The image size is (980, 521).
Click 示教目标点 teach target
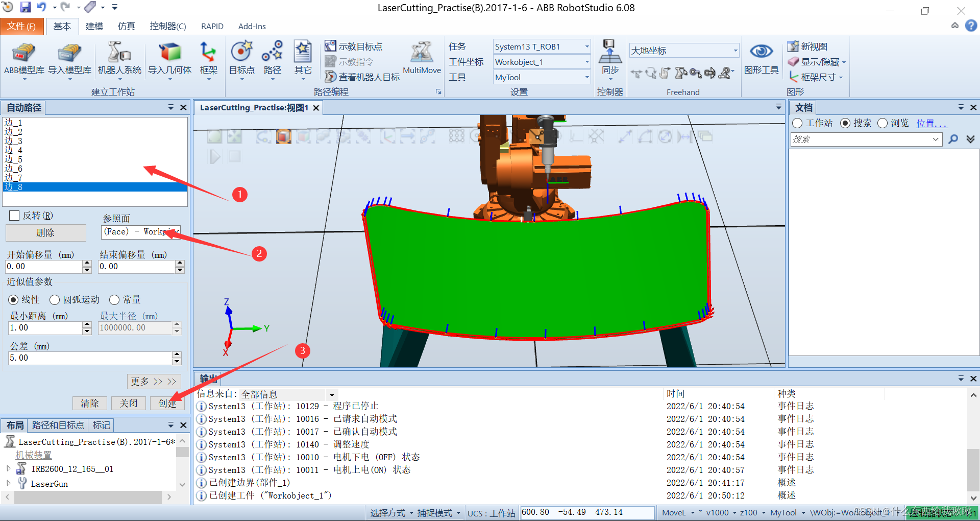pyautogui.click(x=354, y=46)
